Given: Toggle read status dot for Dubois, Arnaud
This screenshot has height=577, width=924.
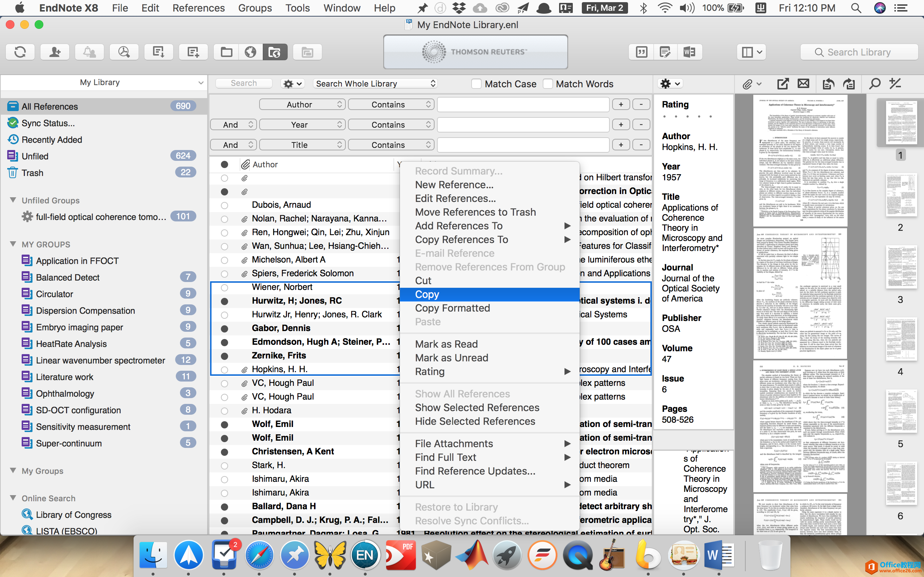Looking at the screenshot, I should [225, 205].
